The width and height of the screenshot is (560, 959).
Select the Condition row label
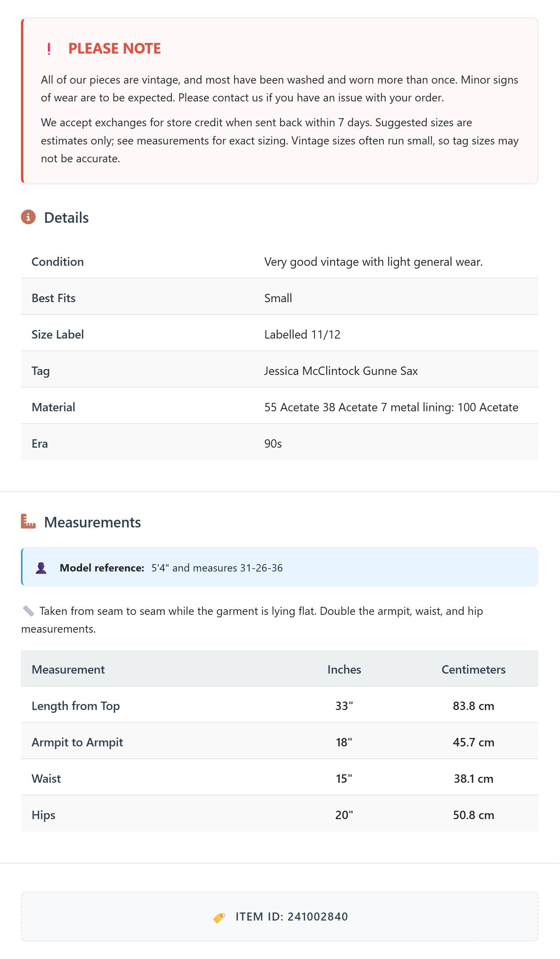point(58,262)
